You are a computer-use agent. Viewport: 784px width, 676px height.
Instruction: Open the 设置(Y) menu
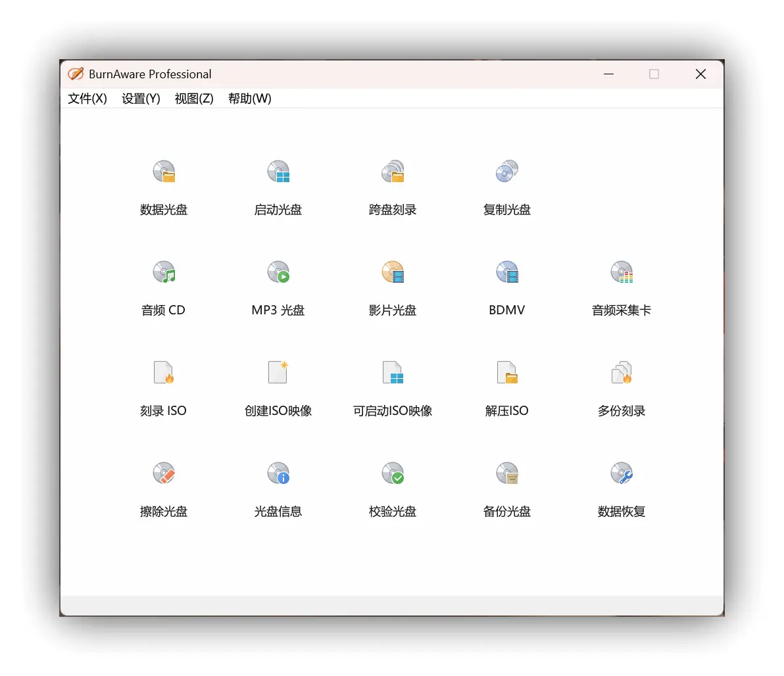(x=141, y=99)
